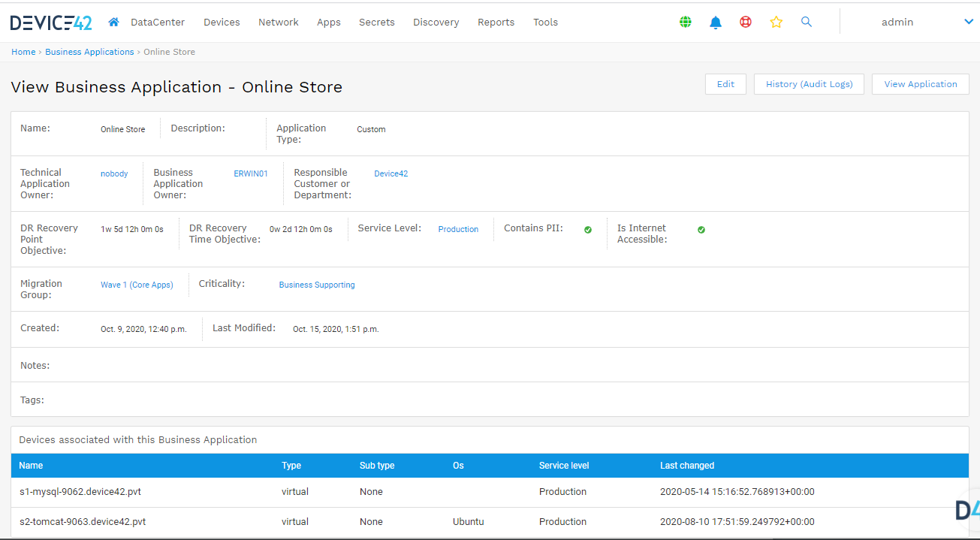
Task: Click the admin username label
Action: tap(897, 23)
